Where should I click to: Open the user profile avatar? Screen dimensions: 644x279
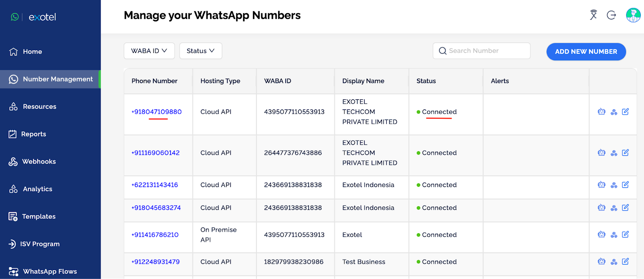coord(633,15)
